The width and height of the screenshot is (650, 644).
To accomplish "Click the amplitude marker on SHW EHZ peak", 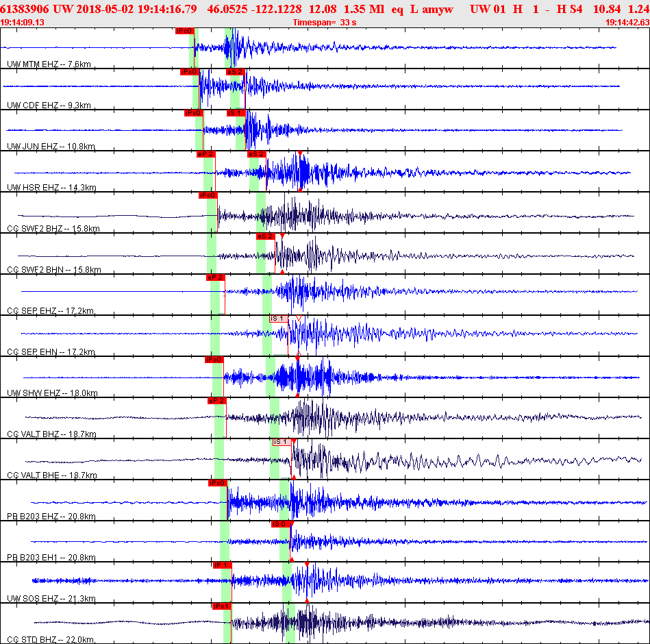I will (298, 359).
